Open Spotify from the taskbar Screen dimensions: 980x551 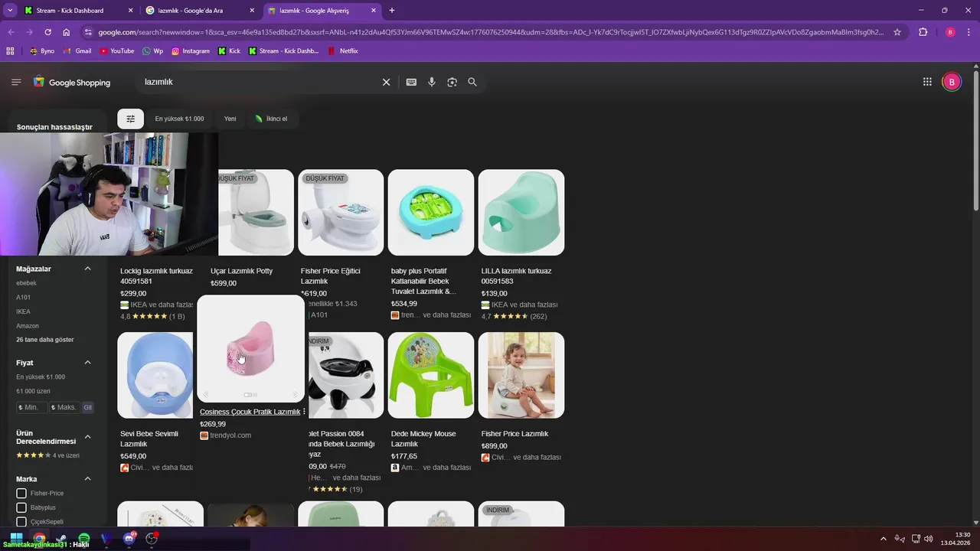coord(84,539)
